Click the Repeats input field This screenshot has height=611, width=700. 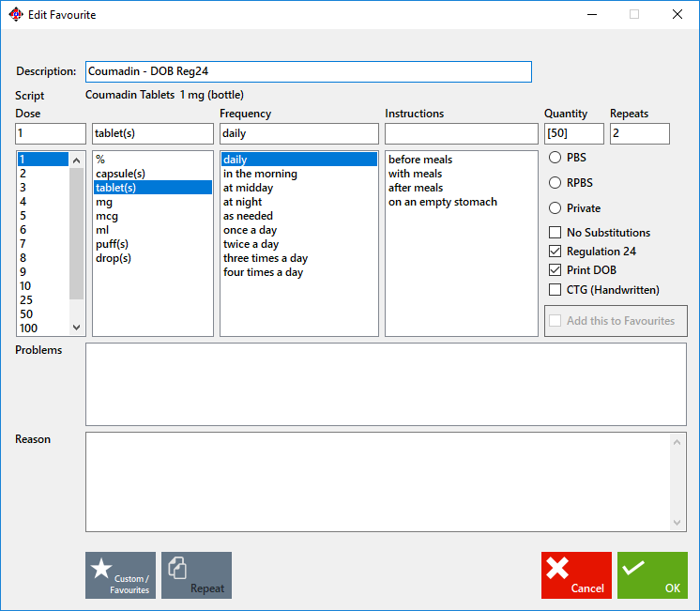[640, 133]
